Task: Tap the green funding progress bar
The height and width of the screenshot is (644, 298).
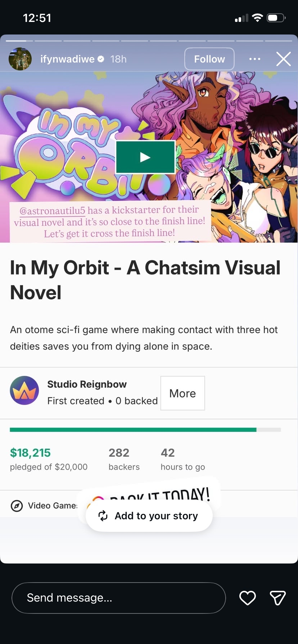Action: [133, 430]
